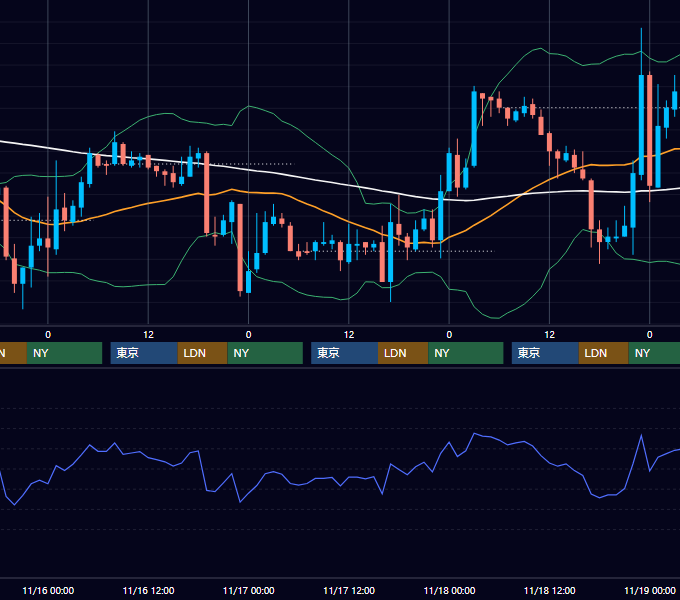The image size is (680, 600).
Task: Click the 11/18 12:00 date label
Action: pyautogui.click(x=549, y=590)
